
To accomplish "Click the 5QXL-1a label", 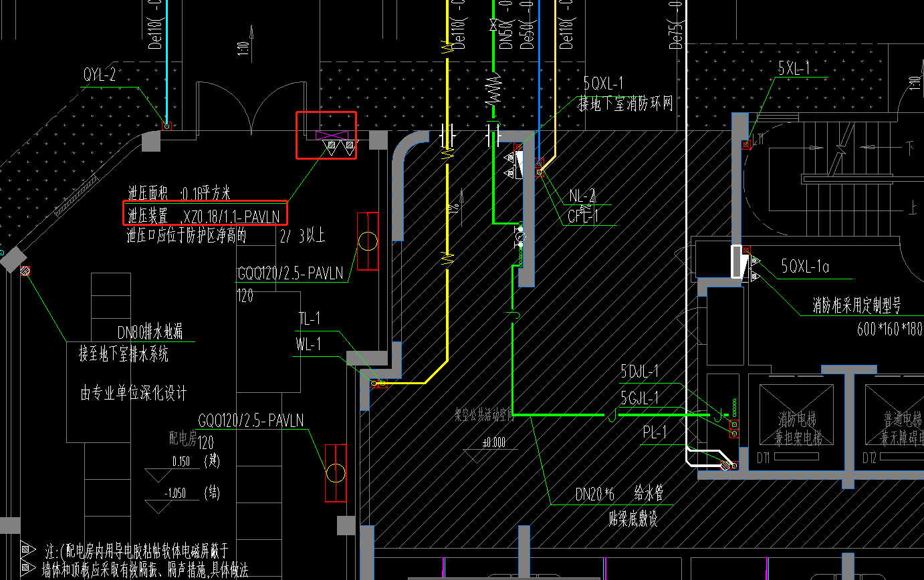I will pos(805,267).
